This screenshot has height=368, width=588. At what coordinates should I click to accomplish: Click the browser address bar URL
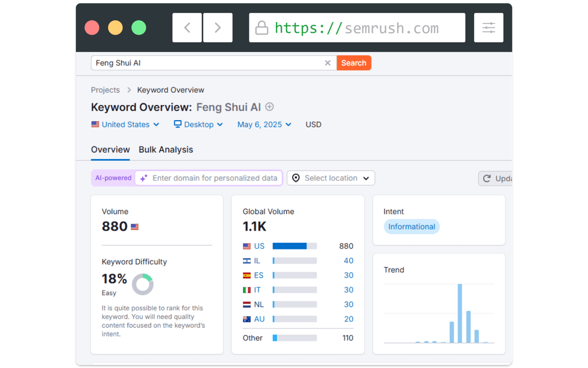click(x=357, y=27)
